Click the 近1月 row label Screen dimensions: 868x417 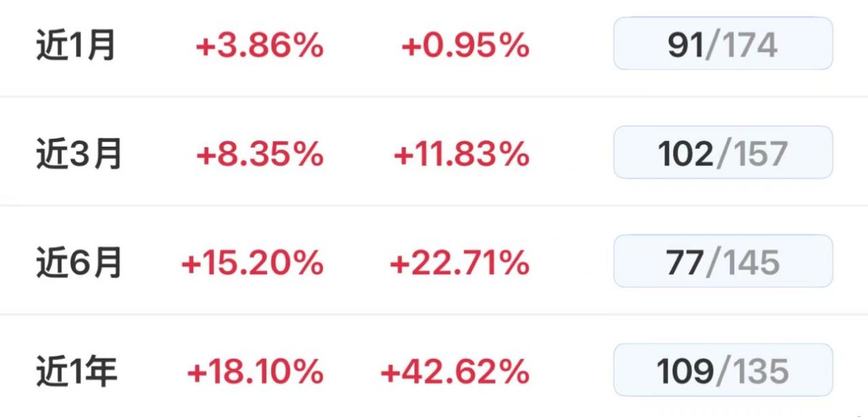[76, 46]
